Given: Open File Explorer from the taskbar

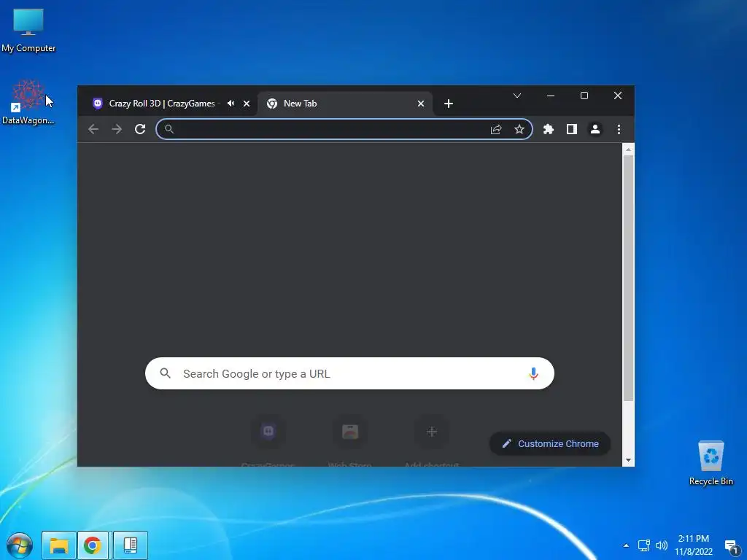Looking at the screenshot, I should (x=59, y=545).
